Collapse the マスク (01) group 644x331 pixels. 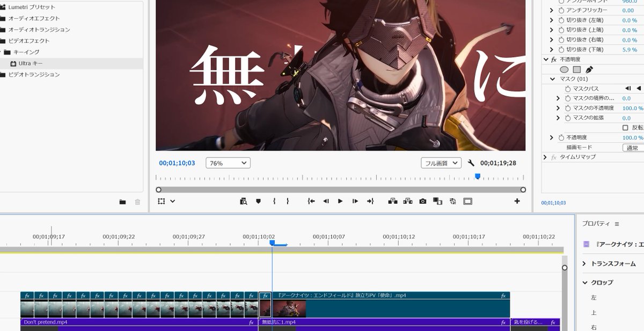[x=552, y=79]
